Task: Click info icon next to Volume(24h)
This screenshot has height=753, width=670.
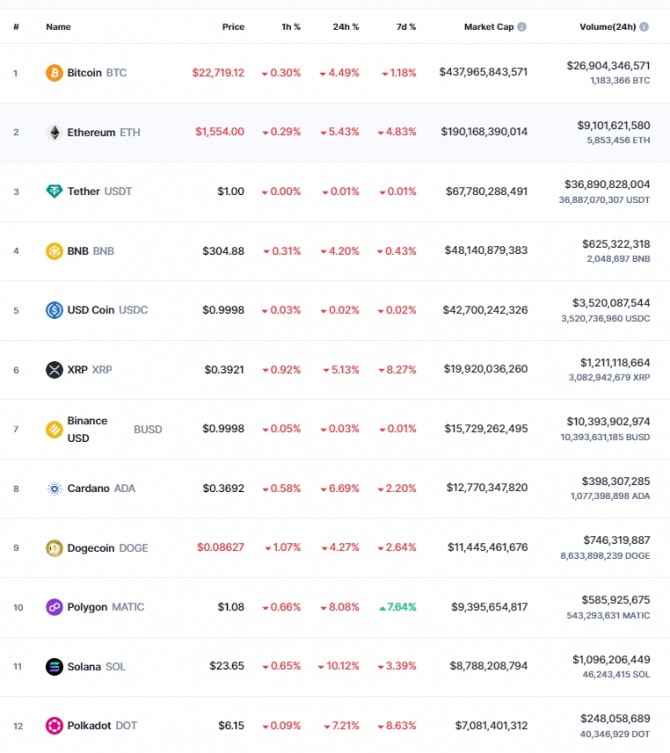Action: (x=644, y=27)
